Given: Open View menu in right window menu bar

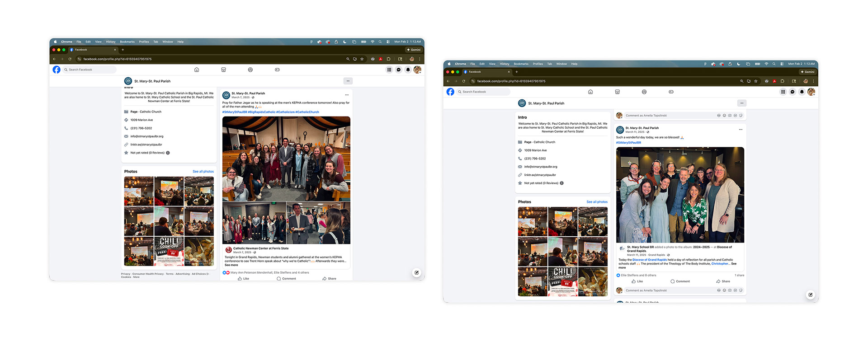Looking at the screenshot, I should (492, 64).
